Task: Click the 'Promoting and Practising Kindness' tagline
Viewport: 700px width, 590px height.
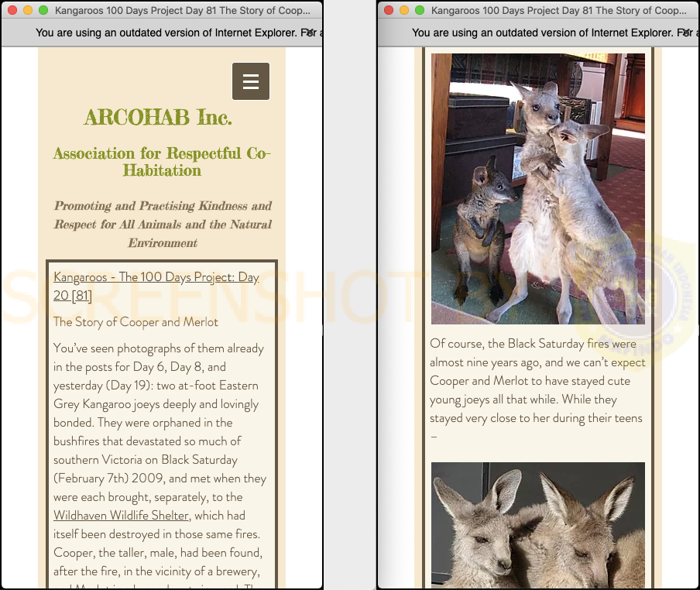Action: click(x=163, y=224)
